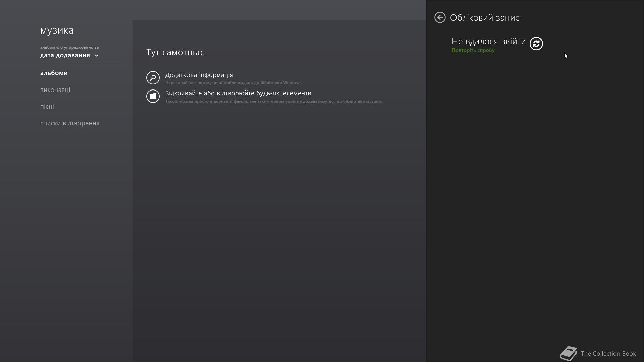644x362 pixels.
Task: Expand the chevron next to дата додавання
Action: [97, 56]
